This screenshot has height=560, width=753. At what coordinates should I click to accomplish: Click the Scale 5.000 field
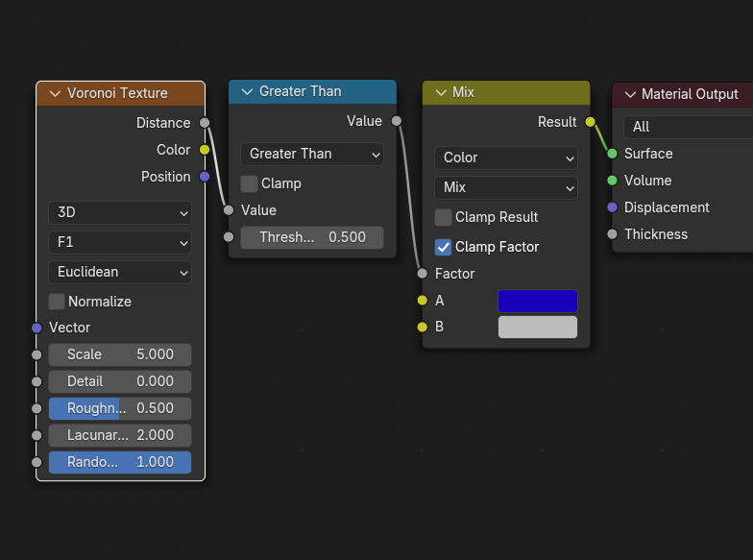120,355
